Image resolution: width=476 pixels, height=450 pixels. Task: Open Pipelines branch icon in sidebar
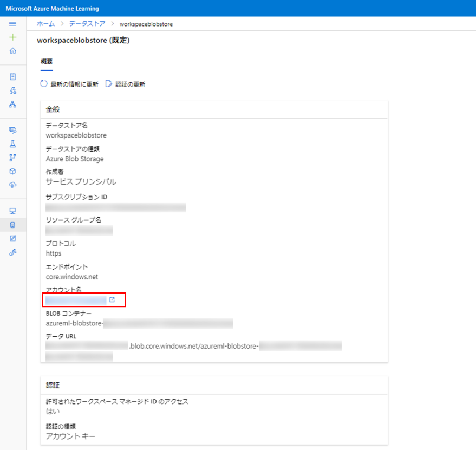12,158
